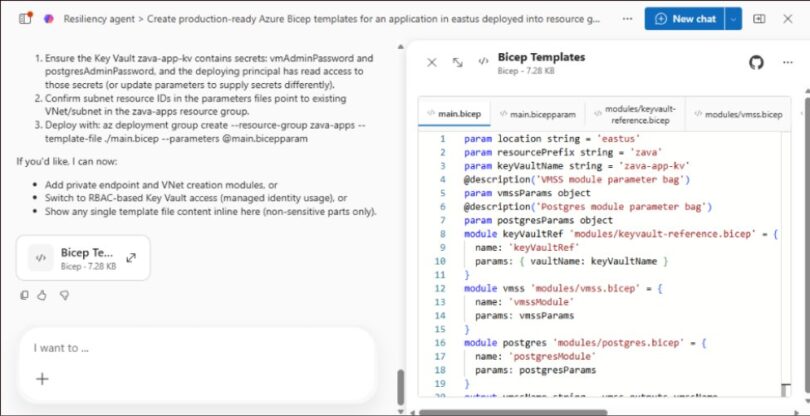Click the plus button to add attachment
This screenshot has height=416, width=810.
click(42, 379)
